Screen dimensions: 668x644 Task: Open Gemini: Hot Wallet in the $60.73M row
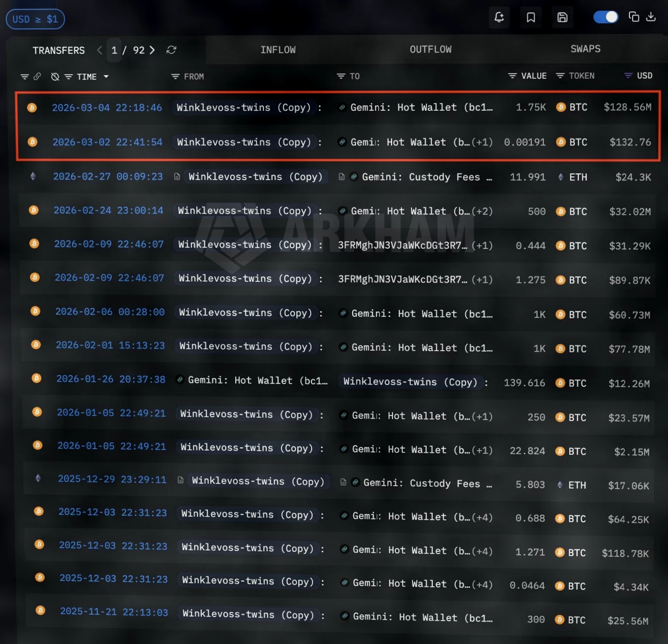click(422, 314)
